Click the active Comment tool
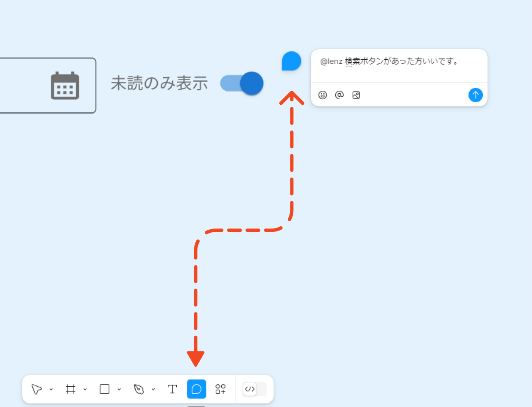Screen dimensions: 532x407 (x=197, y=389)
